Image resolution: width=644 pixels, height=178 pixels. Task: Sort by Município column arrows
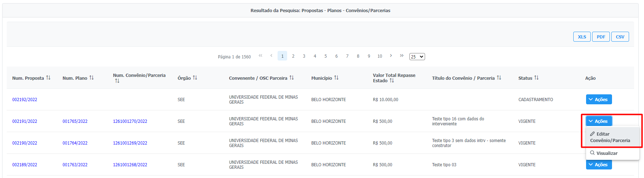click(x=337, y=78)
